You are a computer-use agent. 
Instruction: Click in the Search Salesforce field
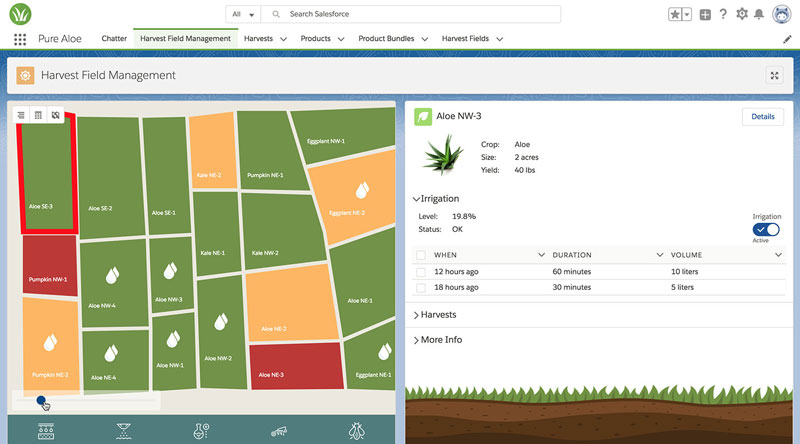411,14
